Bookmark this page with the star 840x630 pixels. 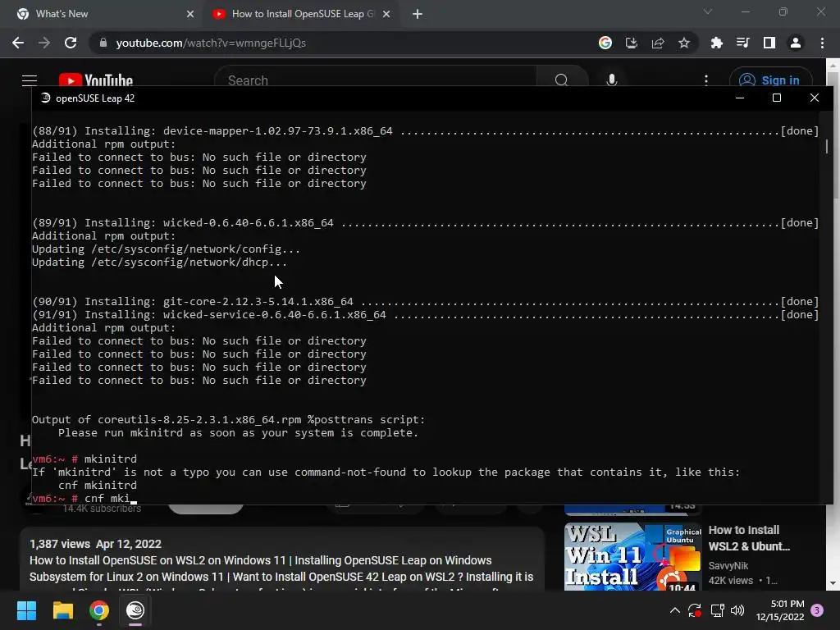click(684, 43)
